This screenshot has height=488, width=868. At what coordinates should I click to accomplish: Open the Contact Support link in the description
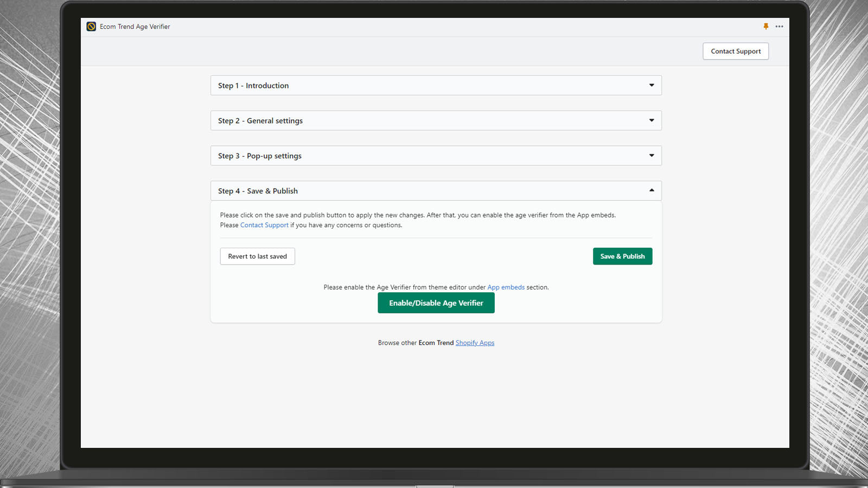point(264,224)
